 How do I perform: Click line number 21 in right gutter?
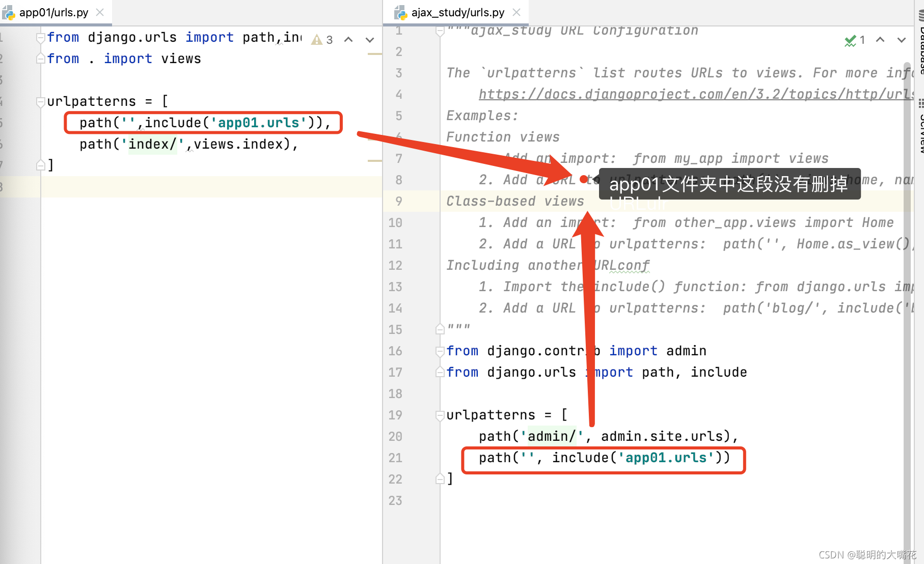pyautogui.click(x=395, y=458)
